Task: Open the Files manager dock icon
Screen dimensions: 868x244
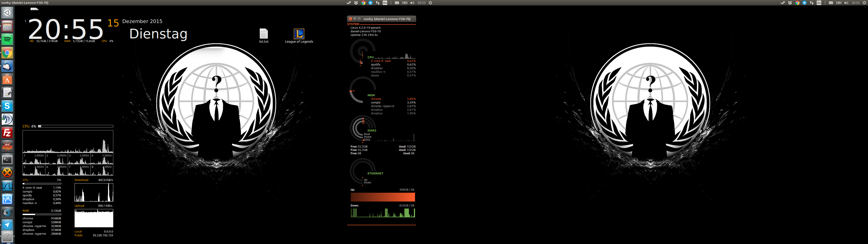Action: pyautogui.click(x=7, y=26)
